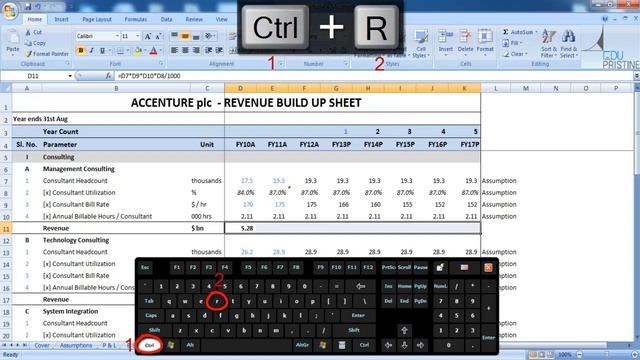Toggle Underline formatting
The width and height of the screenshot is (640, 360).
tap(102, 51)
